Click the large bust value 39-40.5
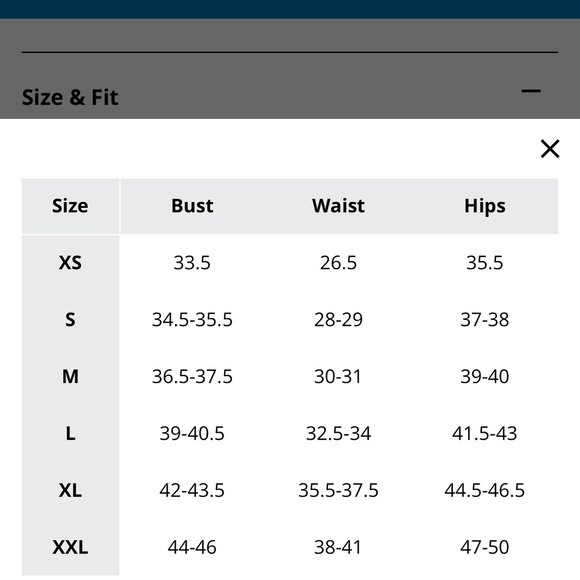 point(192,434)
